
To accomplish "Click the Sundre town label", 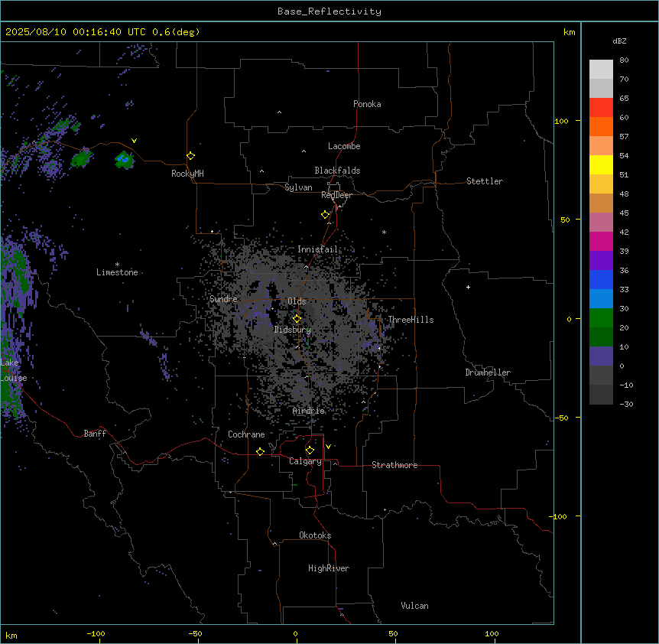I will point(223,299).
